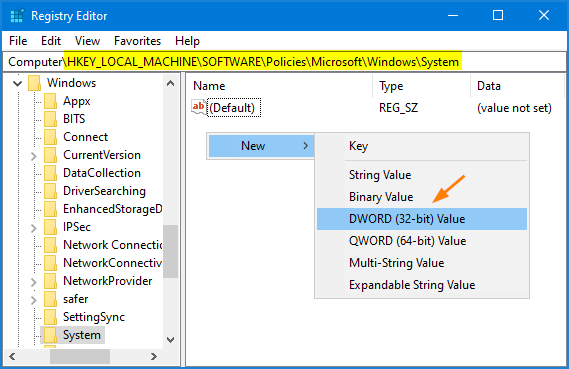Image resolution: width=569 pixels, height=369 pixels.
Task: Collapse the Windows key node
Action: pyautogui.click(x=17, y=84)
